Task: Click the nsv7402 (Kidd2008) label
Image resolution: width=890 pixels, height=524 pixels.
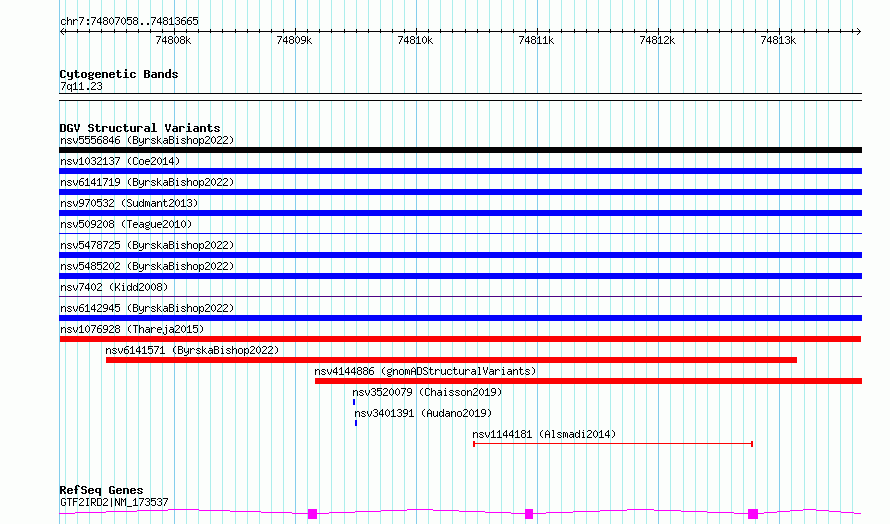Action: point(114,287)
